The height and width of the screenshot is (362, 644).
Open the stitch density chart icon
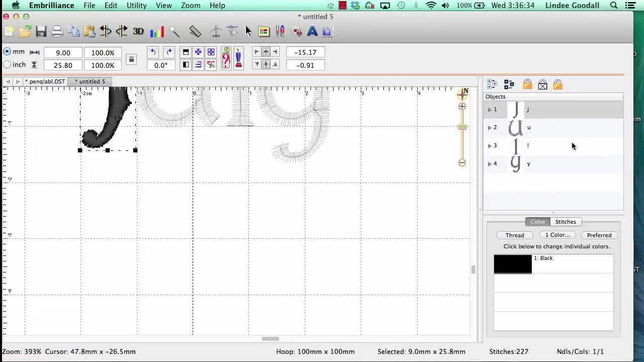click(157, 31)
